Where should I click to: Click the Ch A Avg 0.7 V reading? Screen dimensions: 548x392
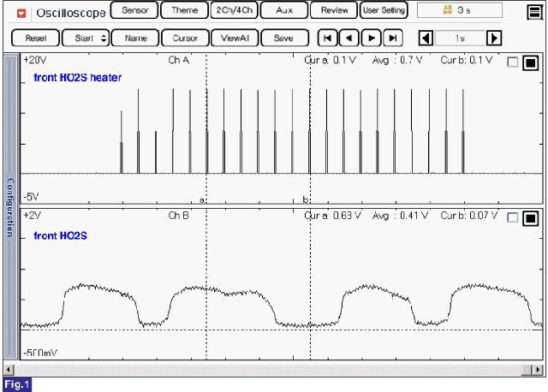point(397,60)
